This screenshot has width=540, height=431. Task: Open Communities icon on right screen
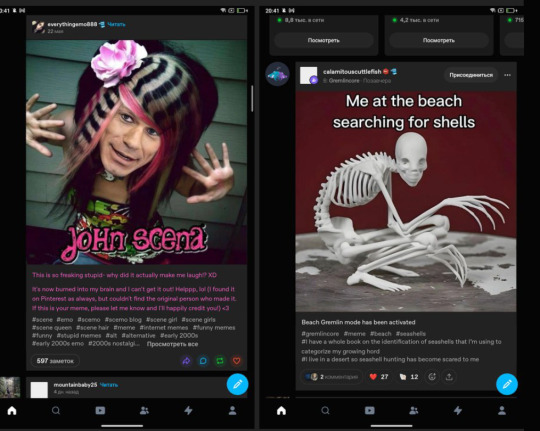pyautogui.click(x=414, y=410)
